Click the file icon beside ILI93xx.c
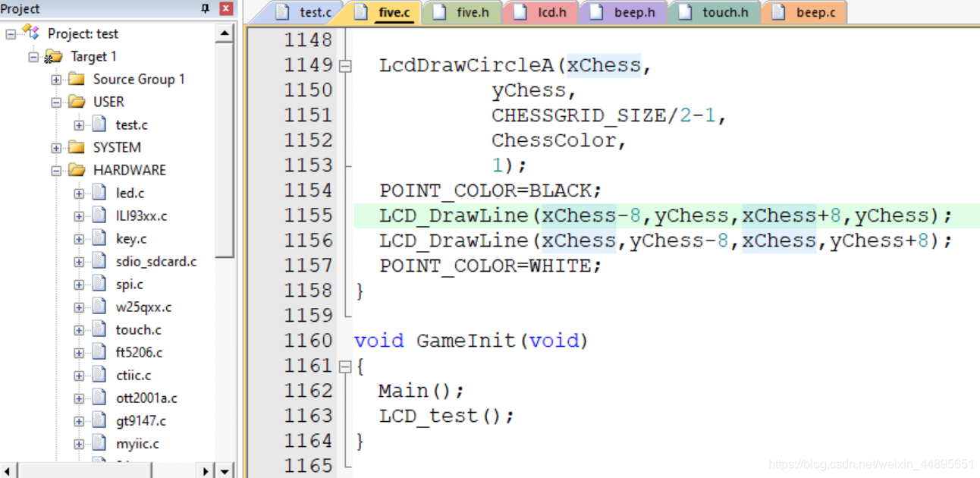 point(99,215)
